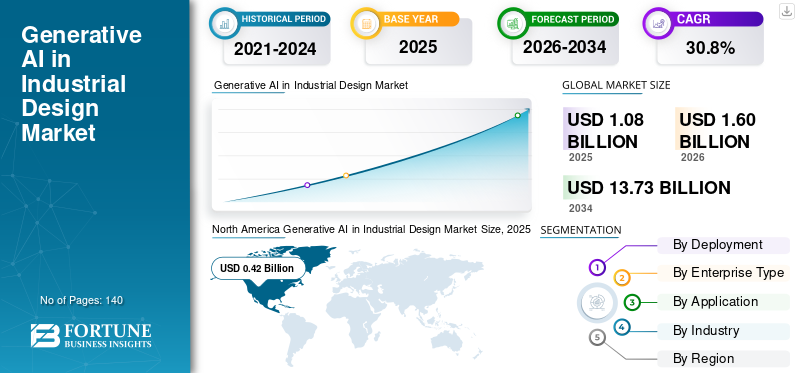Select the By Industry segment label
800x373 pixels.
coord(723,331)
